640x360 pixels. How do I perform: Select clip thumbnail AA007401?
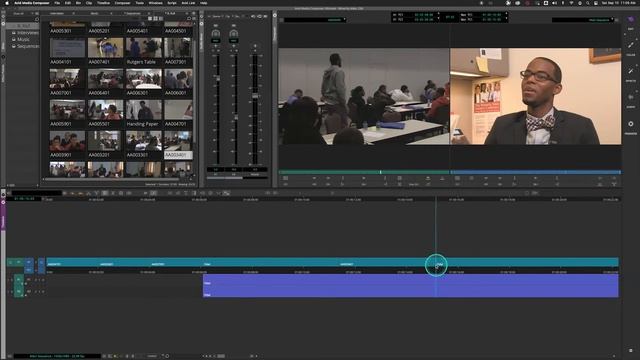(x=105, y=48)
